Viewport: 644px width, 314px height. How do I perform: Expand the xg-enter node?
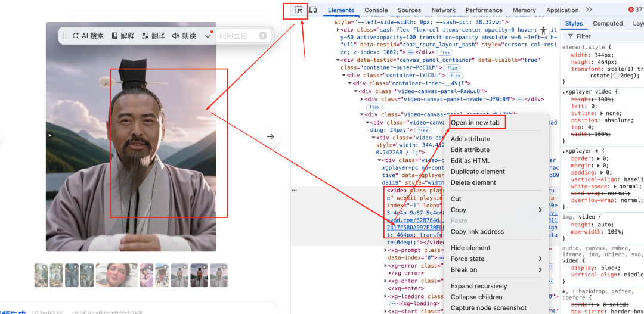coord(385,281)
